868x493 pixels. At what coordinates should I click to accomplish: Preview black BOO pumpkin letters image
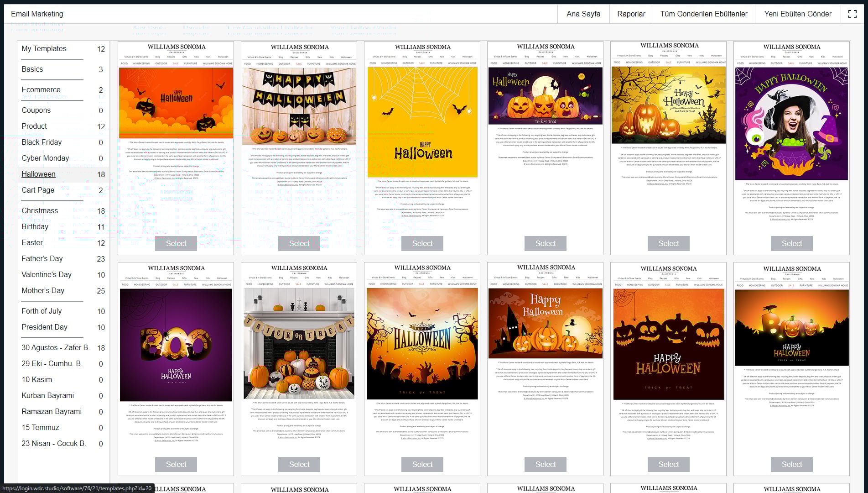click(792, 328)
